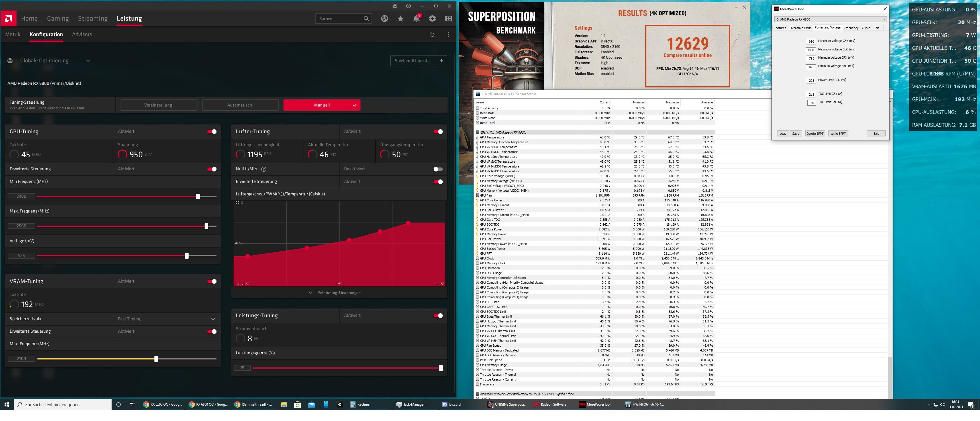The height and width of the screenshot is (421, 980).
Task: Enable Null U/Min. switch
Action: point(438,169)
